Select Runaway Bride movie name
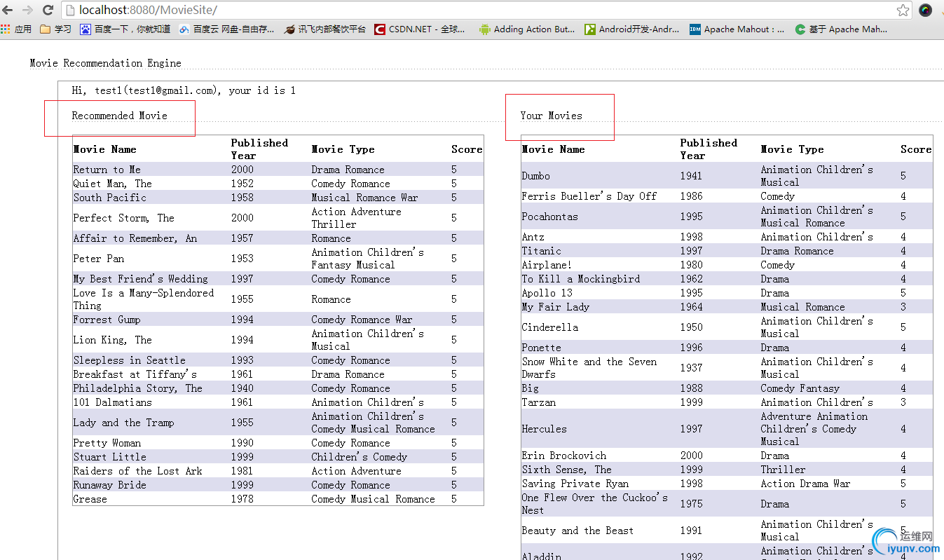This screenshot has height=560, width=944. click(109, 485)
